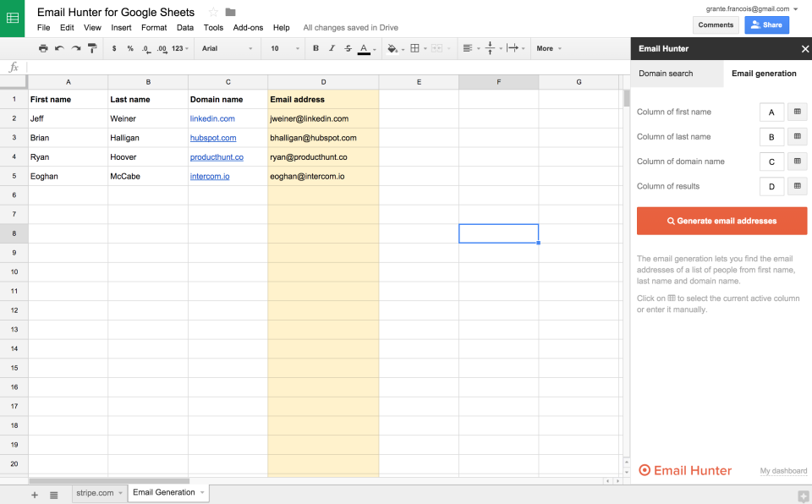Open the Edit menu

coord(67,27)
